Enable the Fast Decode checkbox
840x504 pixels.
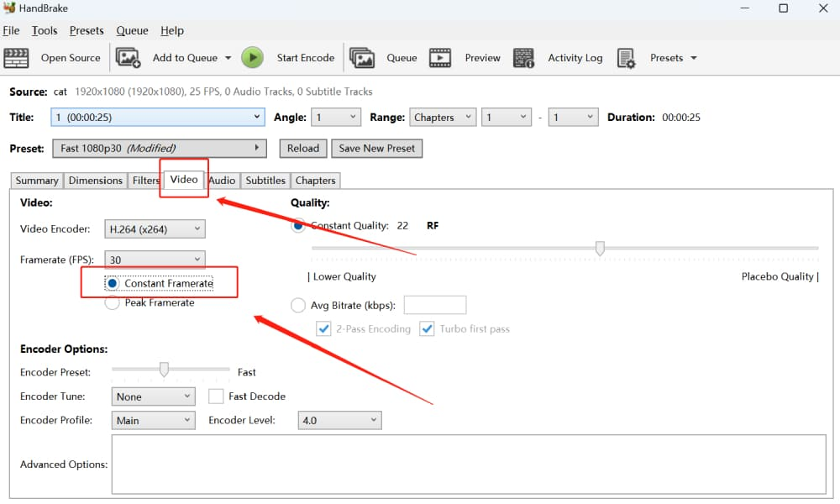(216, 396)
